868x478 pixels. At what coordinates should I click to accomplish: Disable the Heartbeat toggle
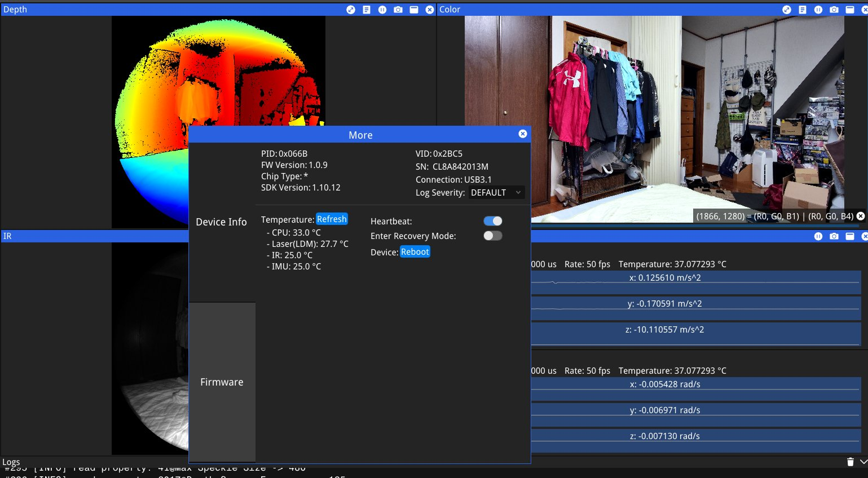492,221
